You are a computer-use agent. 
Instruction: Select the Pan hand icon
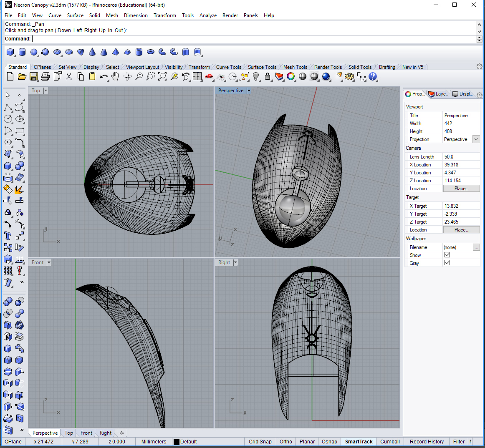115,76
